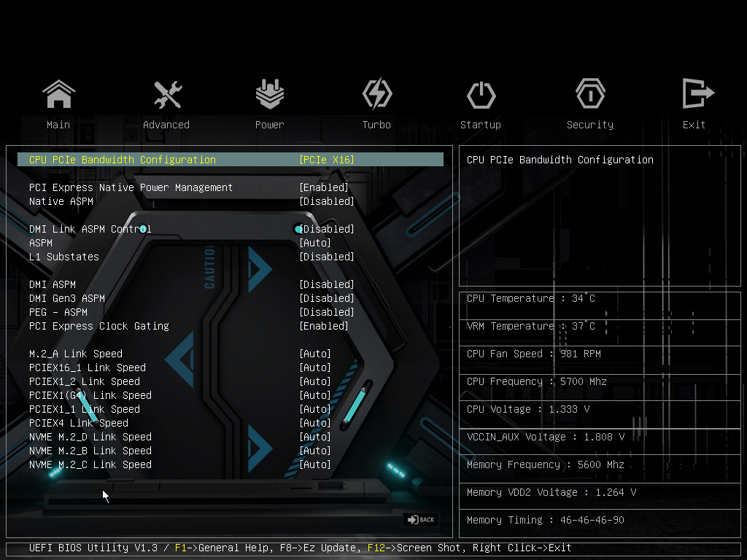747x560 pixels.
Task: Open PCIEX1_1 Link Speed [Auto] value
Action: [x=315, y=409]
